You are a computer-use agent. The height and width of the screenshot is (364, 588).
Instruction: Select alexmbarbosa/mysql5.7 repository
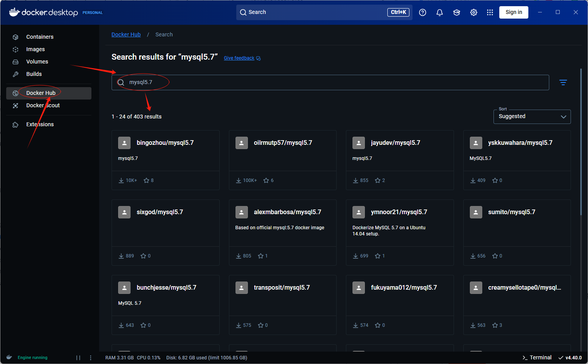[x=283, y=232]
